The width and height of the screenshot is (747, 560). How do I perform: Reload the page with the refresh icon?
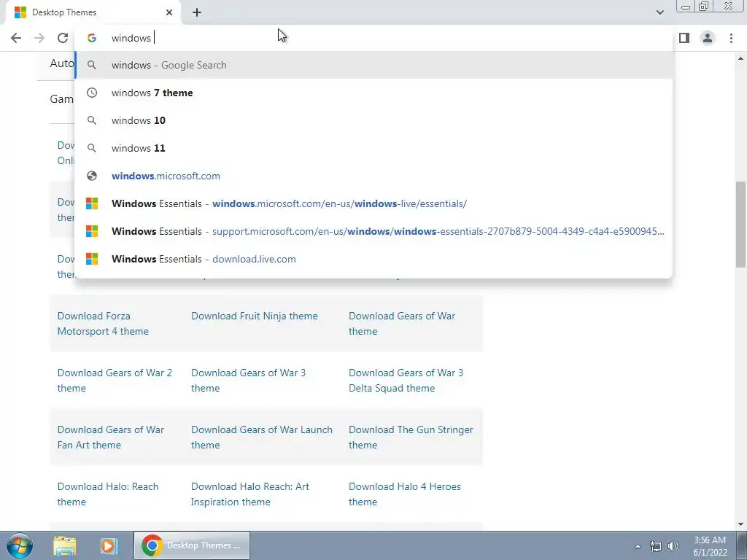click(63, 38)
